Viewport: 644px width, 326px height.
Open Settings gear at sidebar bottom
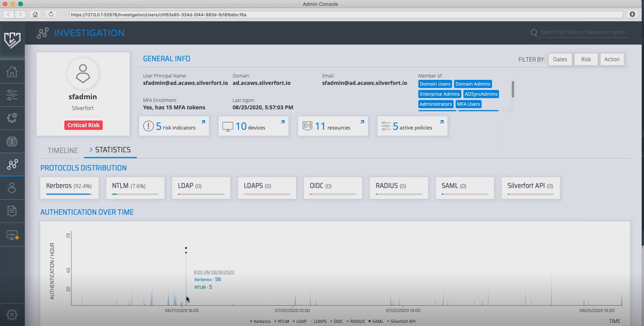[x=12, y=315]
